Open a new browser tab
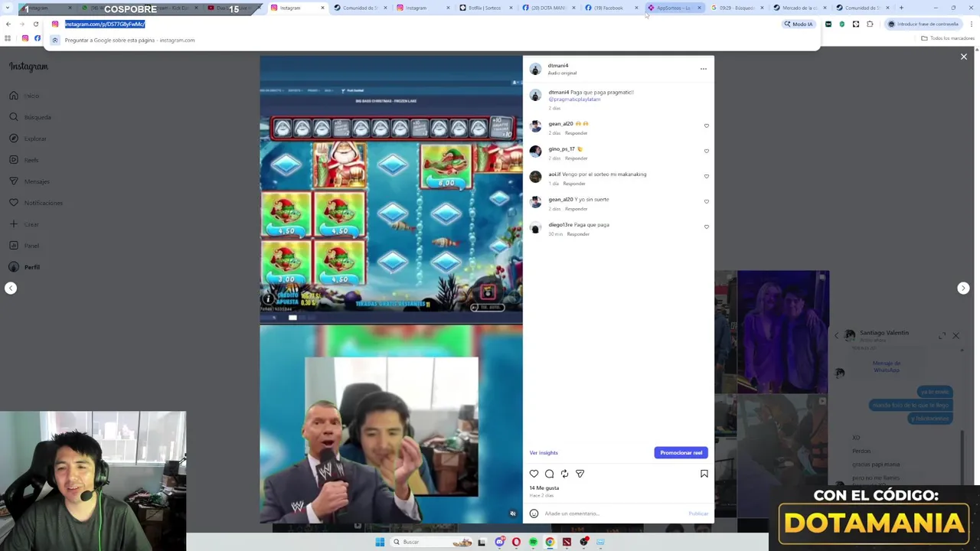The width and height of the screenshot is (980, 551). [901, 8]
